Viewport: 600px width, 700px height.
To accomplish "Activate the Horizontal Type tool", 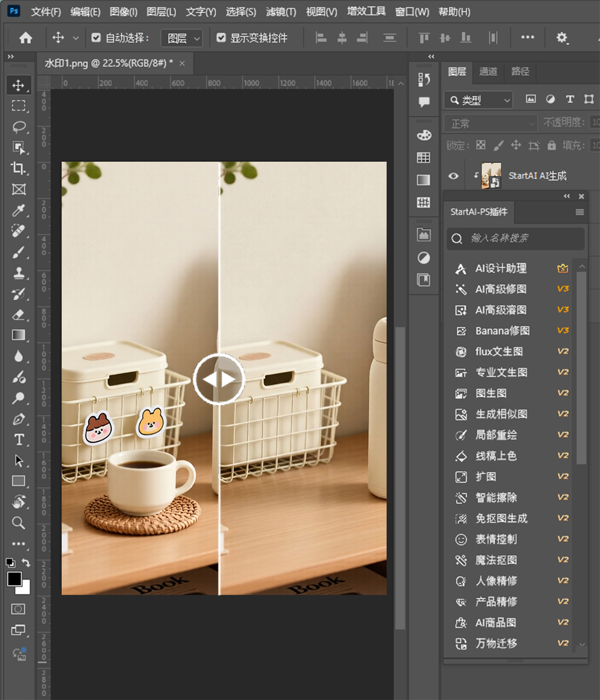I will coord(19,439).
